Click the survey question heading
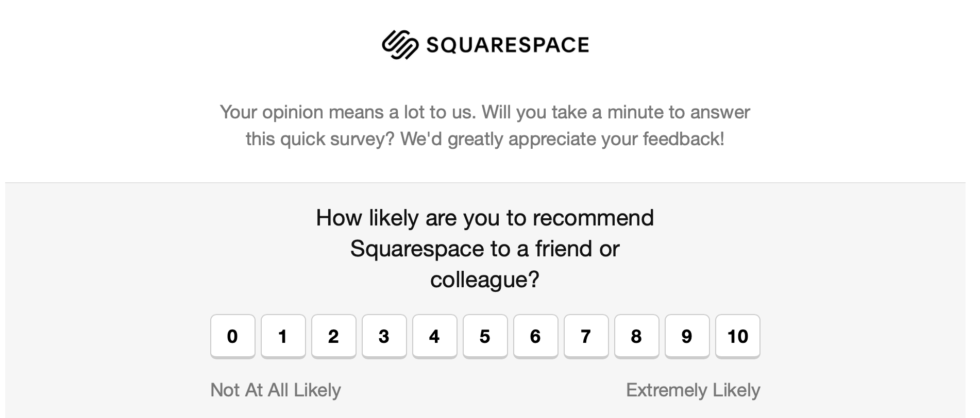Screen dimensions: 980x418 coord(485,249)
